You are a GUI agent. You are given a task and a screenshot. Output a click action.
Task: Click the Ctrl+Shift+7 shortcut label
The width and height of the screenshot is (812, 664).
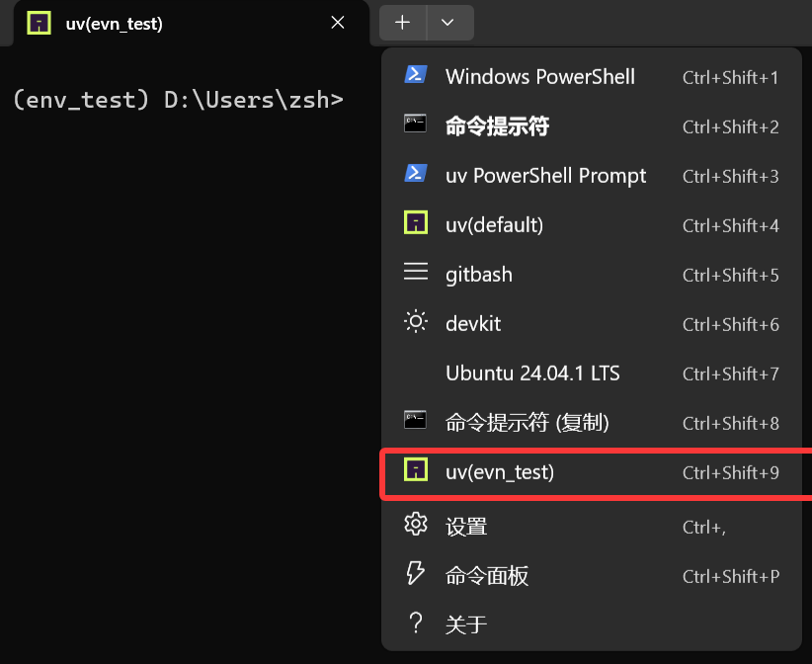click(731, 373)
